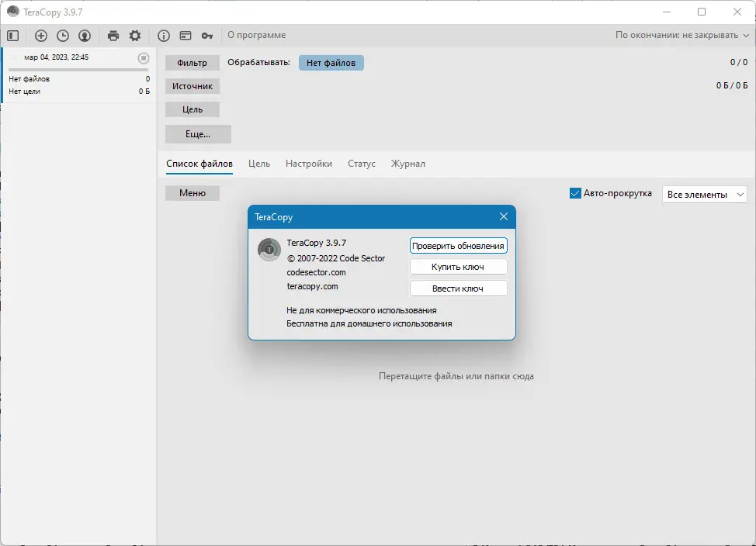Image resolution: width=756 pixels, height=546 pixels.
Task: Click Ввести ключ button
Action: (458, 289)
